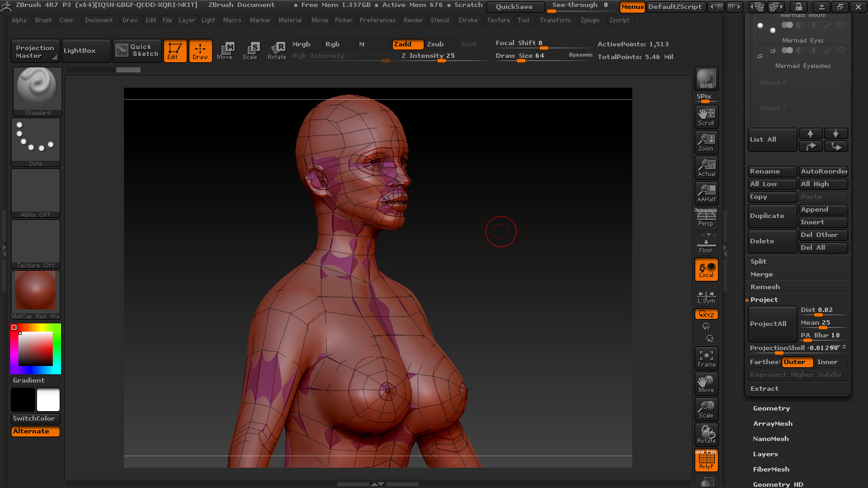Expand the Geometry palette section
This screenshot has height=488, width=868.
click(771, 409)
